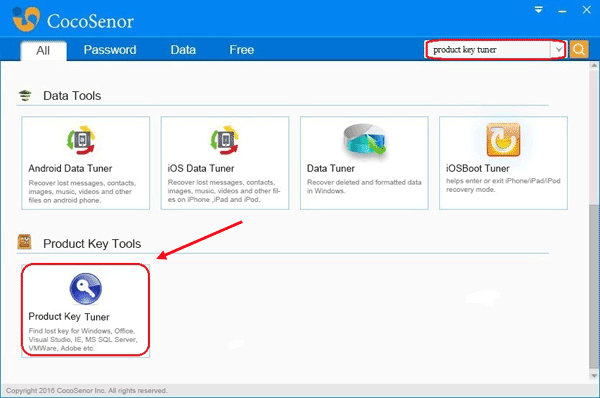This screenshot has width=600, height=398.
Task: Click the iOSBoot Tuner orange icon
Action: pos(503,140)
